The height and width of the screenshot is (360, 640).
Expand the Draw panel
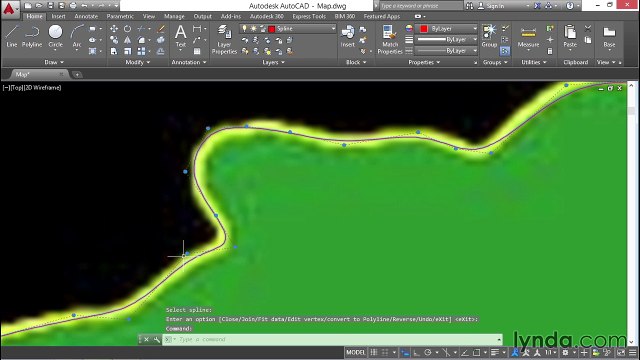click(x=54, y=62)
